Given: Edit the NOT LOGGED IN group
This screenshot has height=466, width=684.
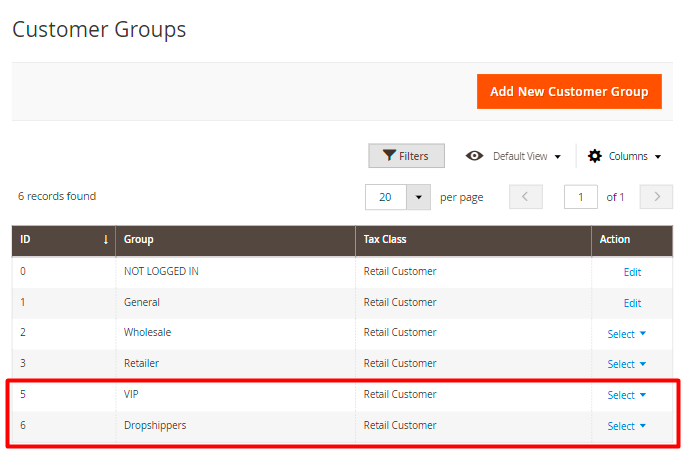Looking at the screenshot, I should click(632, 272).
